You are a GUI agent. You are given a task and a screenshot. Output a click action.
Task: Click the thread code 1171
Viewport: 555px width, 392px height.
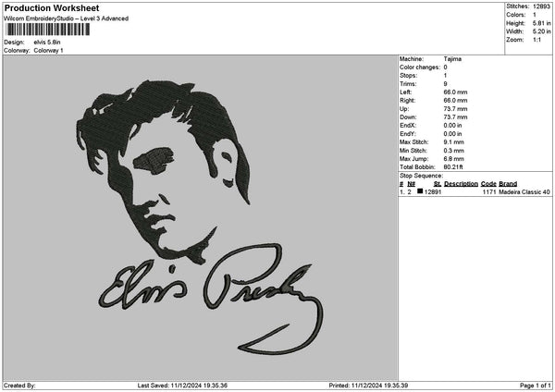[x=489, y=192]
